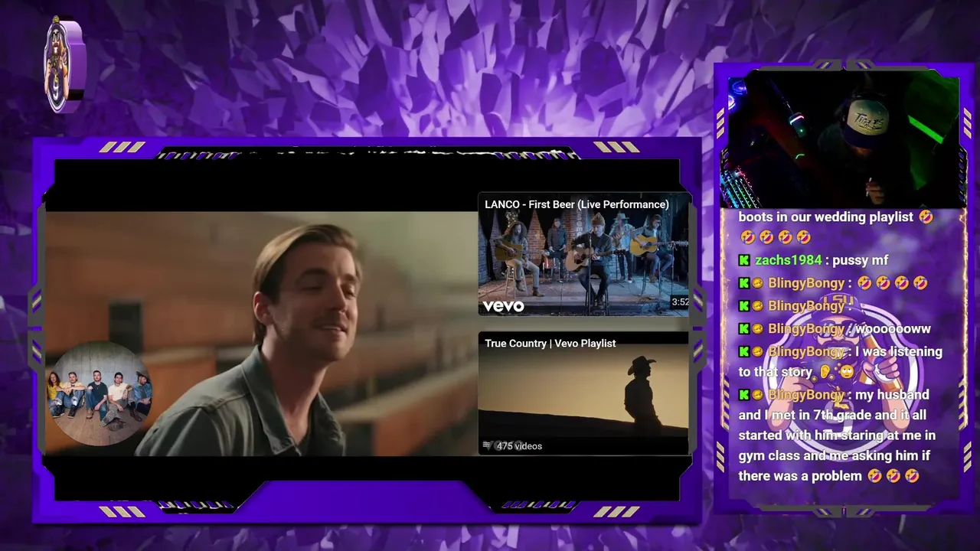The height and width of the screenshot is (551, 980).
Task: Click Kick badge next to zachs1984
Action: click(744, 260)
